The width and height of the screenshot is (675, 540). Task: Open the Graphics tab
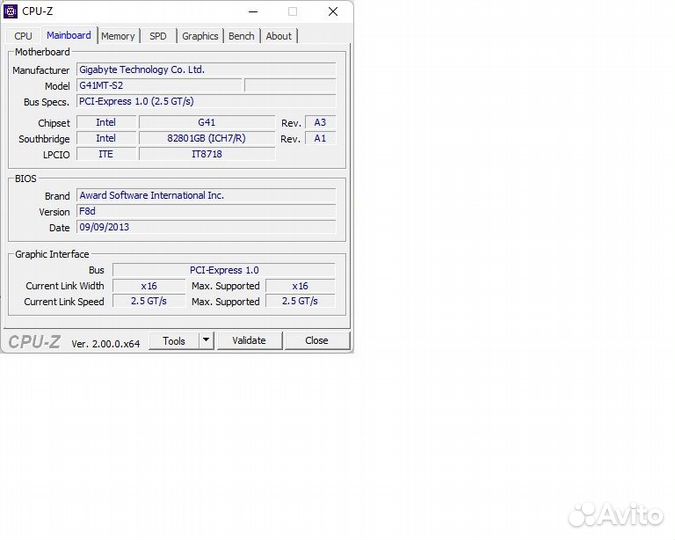pyautogui.click(x=200, y=36)
